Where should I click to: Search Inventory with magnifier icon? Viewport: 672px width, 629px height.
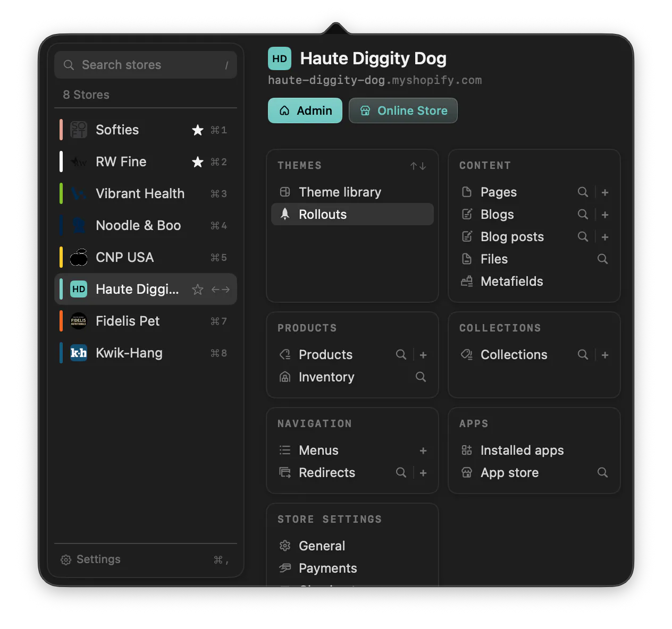421,377
